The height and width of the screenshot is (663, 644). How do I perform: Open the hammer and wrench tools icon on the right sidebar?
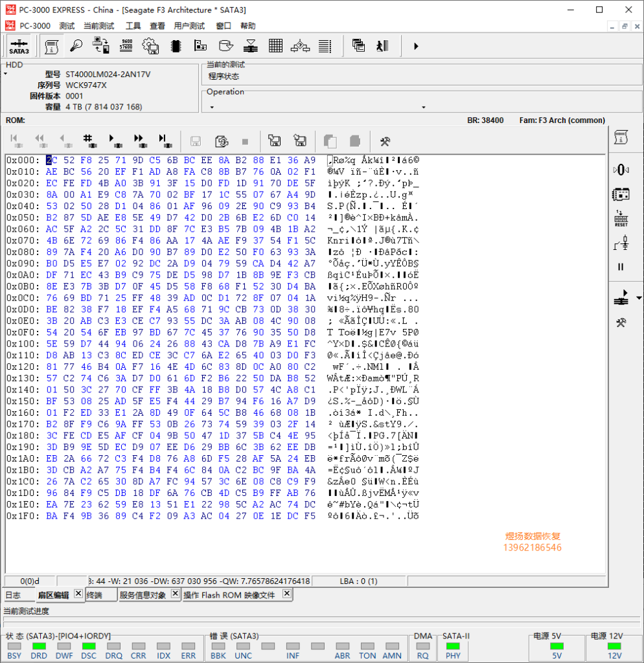coord(621,322)
